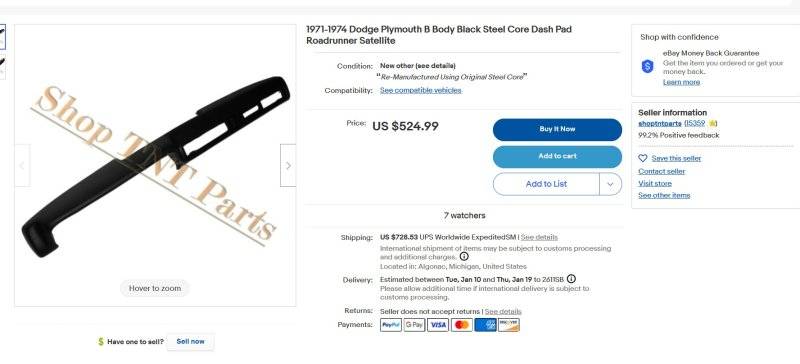Image resolution: width=800 pixels, height=364 pixels.
Task: Show next product image with right chevron
Action: [x=288, y=165]
